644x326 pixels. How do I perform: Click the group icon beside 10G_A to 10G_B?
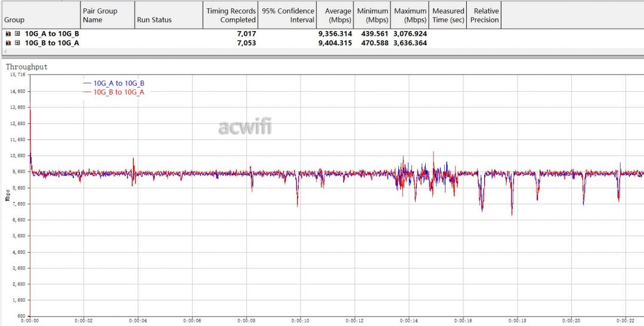coord(8,34)
